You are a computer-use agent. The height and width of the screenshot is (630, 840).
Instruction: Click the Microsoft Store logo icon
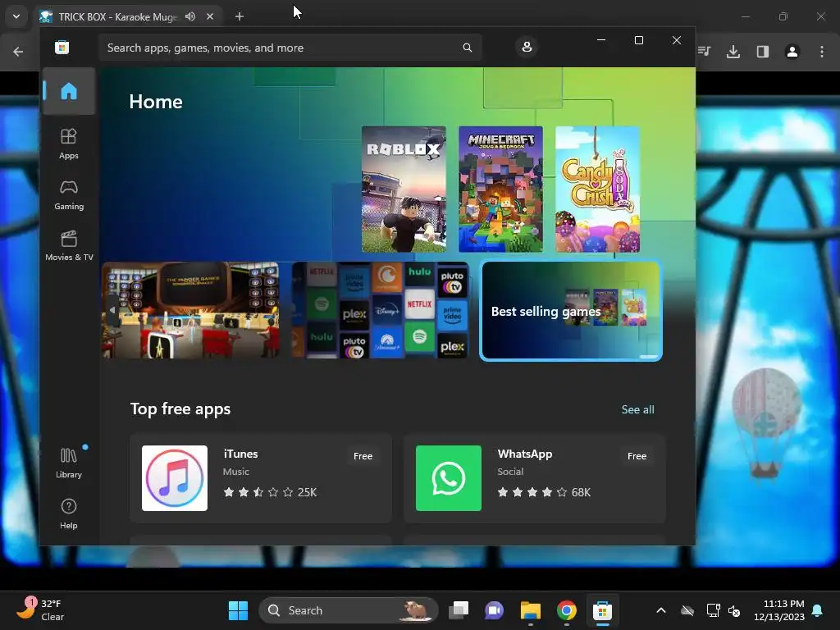point(62,47)
